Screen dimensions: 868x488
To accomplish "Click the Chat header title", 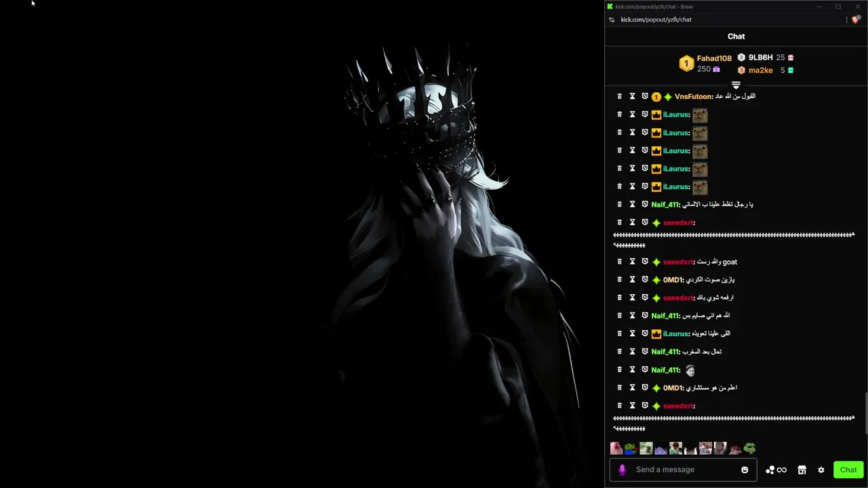I will (x=736, y=37).
